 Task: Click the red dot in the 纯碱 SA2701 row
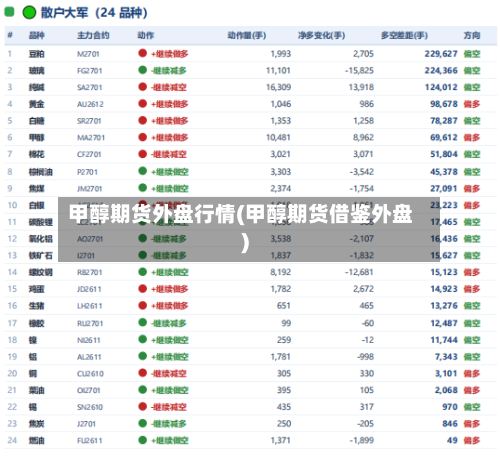click(143, 87)
